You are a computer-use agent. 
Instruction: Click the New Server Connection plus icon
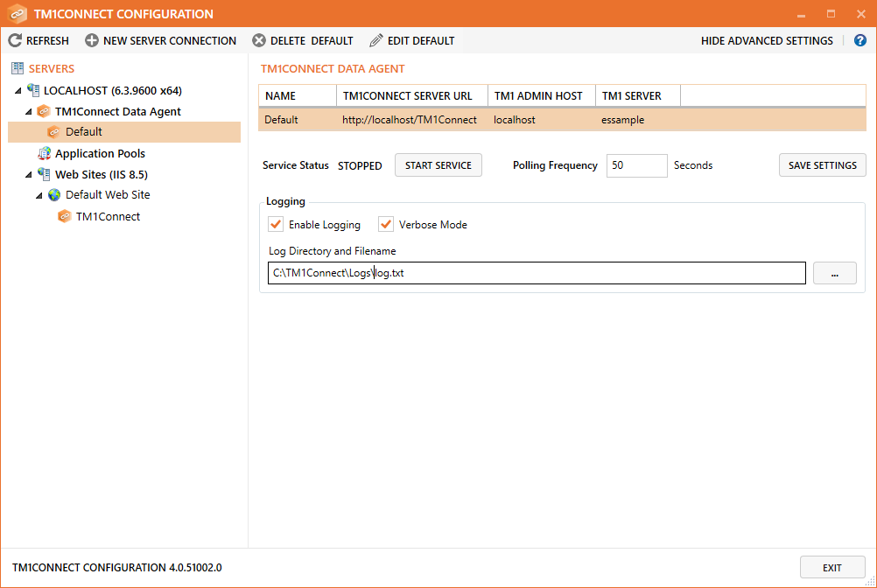click(x=92, y=40)
